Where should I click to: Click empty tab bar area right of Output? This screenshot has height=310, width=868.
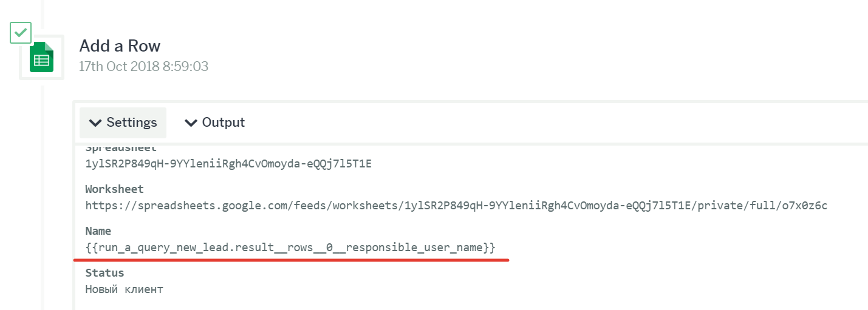pyautogui.click(x=547, y=123)
